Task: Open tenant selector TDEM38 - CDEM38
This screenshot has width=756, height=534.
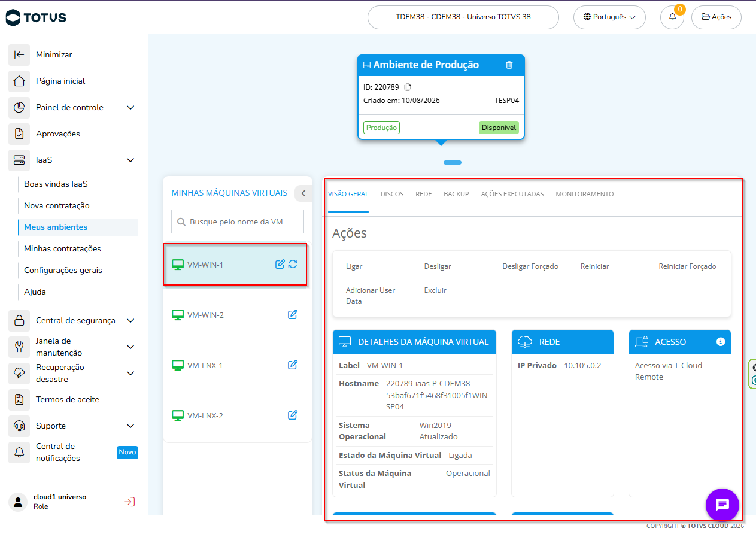Action: [x=463, y=17]
